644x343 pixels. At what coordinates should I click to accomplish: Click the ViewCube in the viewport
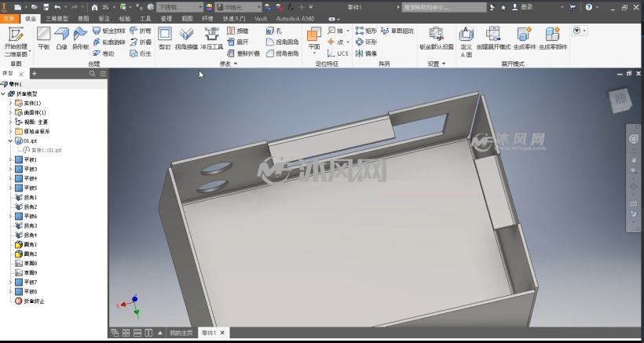click(619, 100)
